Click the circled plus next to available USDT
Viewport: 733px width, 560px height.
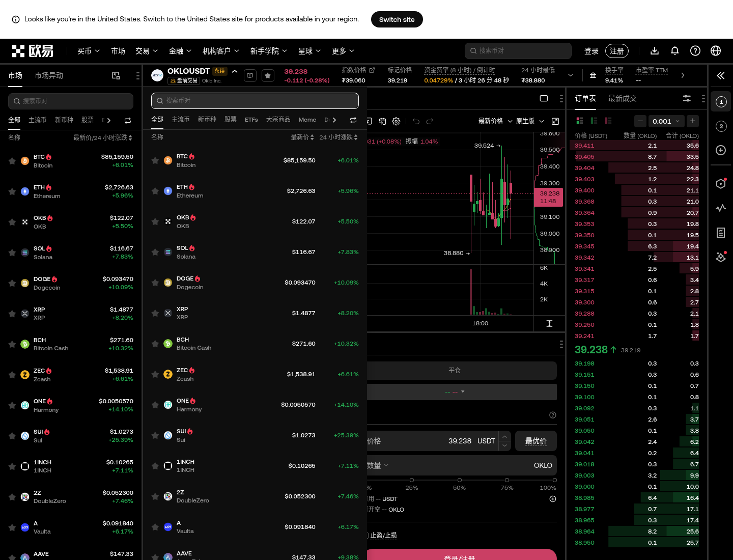coord(553,499)
